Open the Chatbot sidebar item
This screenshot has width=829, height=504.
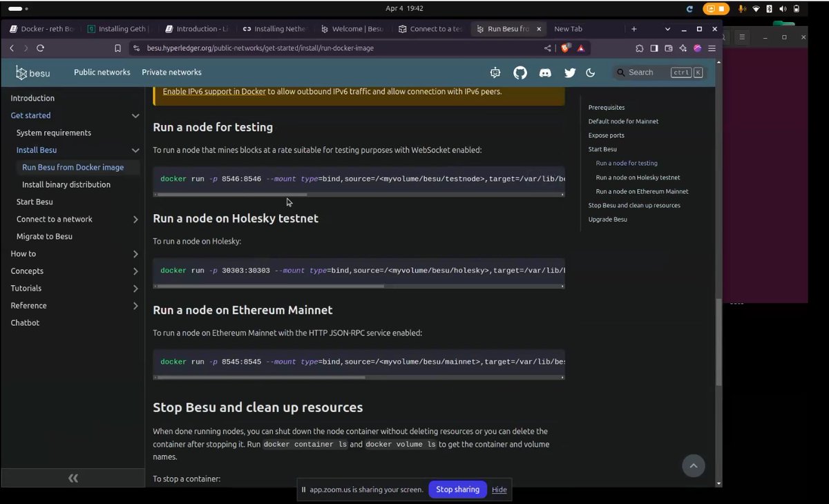click(25, 323)
